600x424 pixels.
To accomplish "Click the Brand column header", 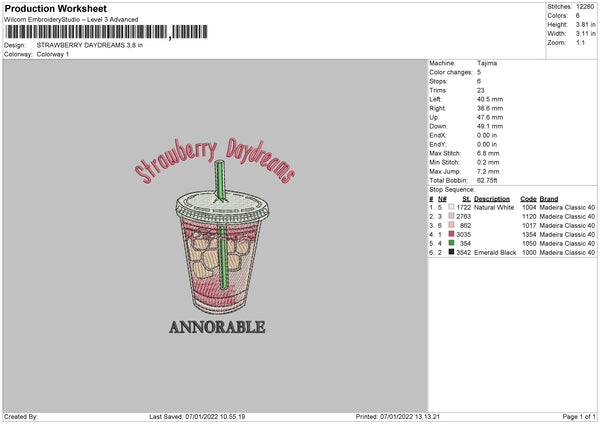I will [549, 199].
